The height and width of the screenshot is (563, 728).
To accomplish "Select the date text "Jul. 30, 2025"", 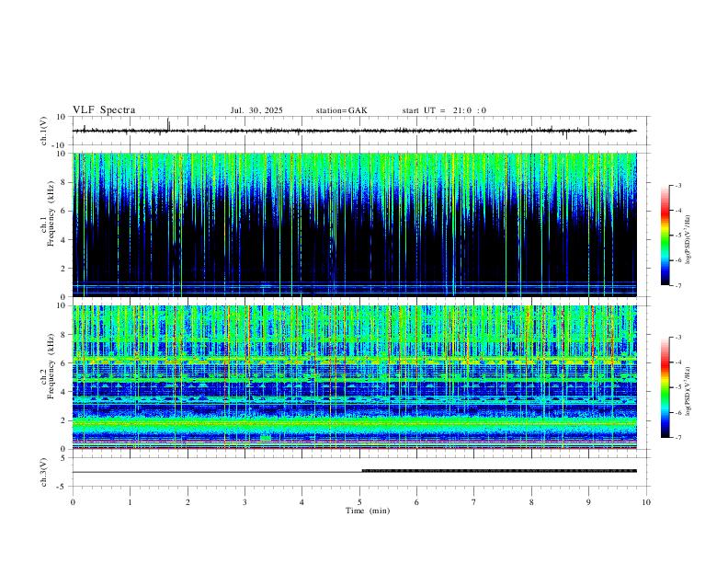I will 256,110.
